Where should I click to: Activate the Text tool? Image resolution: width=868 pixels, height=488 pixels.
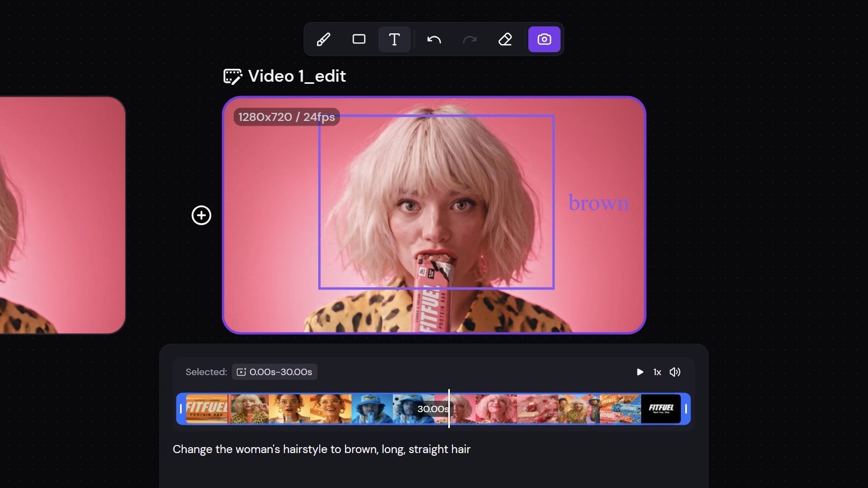[394, 39]
